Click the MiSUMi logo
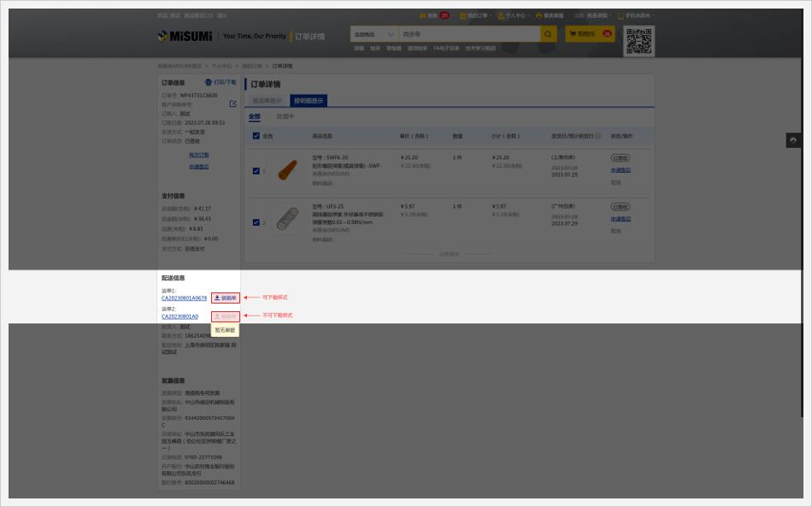The width and height of the screenshot is (812, 507). pos(185,36)
